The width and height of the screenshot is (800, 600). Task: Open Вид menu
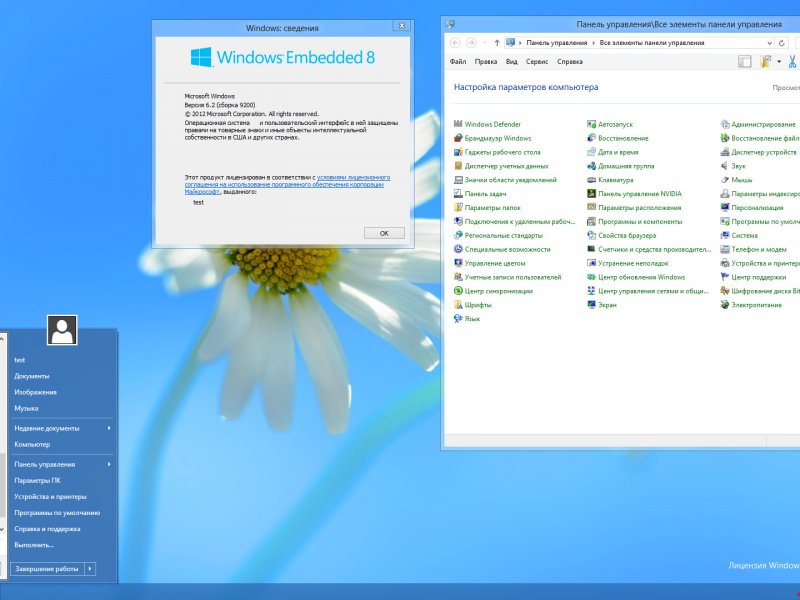point(512,62)
